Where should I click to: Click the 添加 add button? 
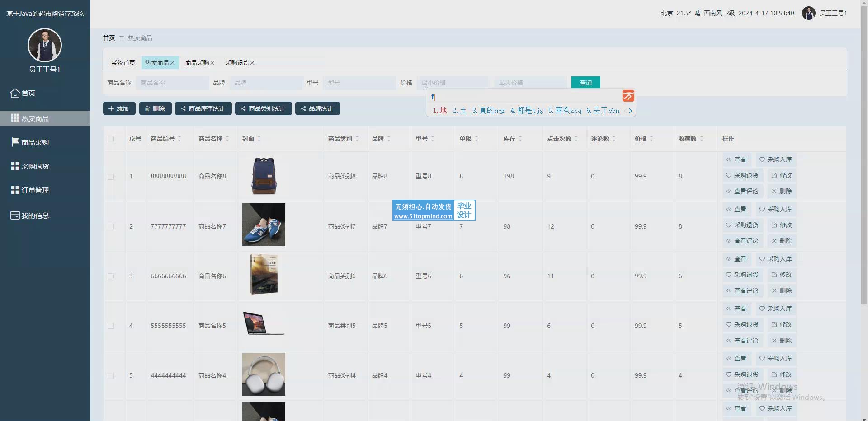(x=119, y=108)
